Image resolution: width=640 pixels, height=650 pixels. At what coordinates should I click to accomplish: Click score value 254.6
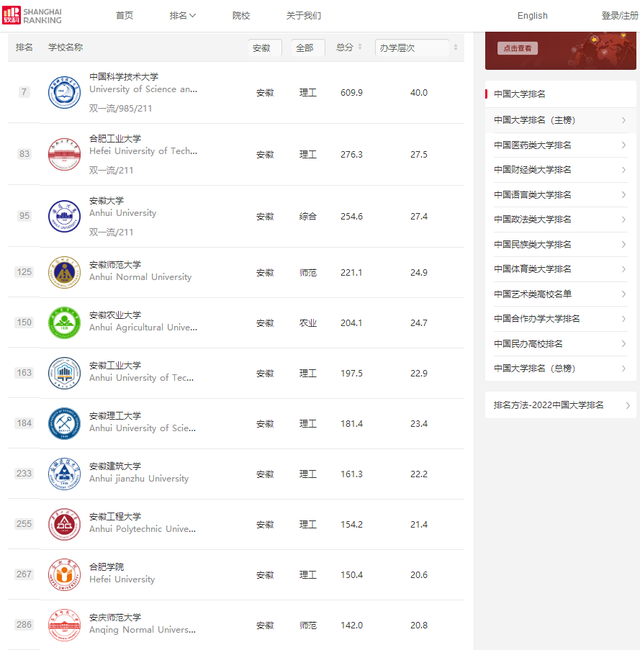(x=352, y=216)
